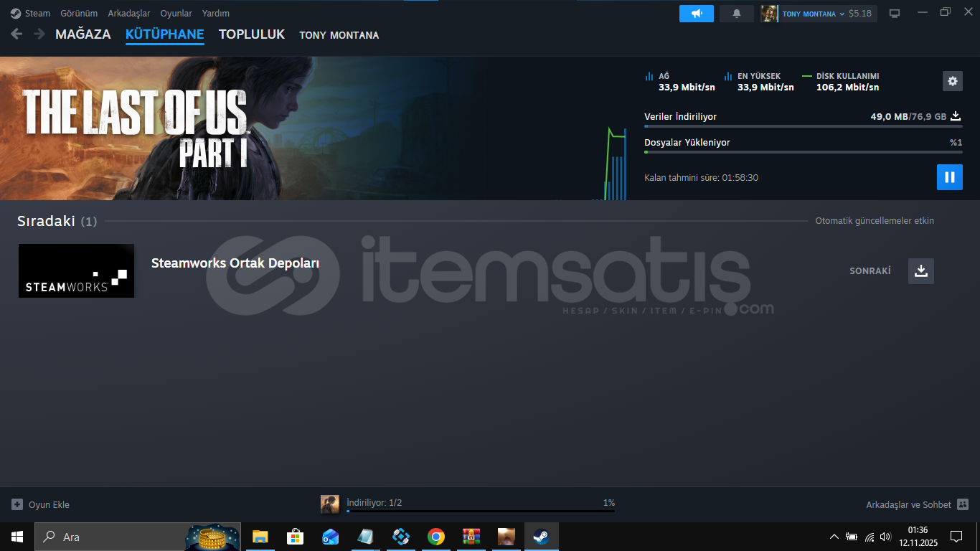Click the Dosyalar Yükleniyor label
Viewport: 980px width, 551px height.
pyautogui.click(x=687, y=143)
